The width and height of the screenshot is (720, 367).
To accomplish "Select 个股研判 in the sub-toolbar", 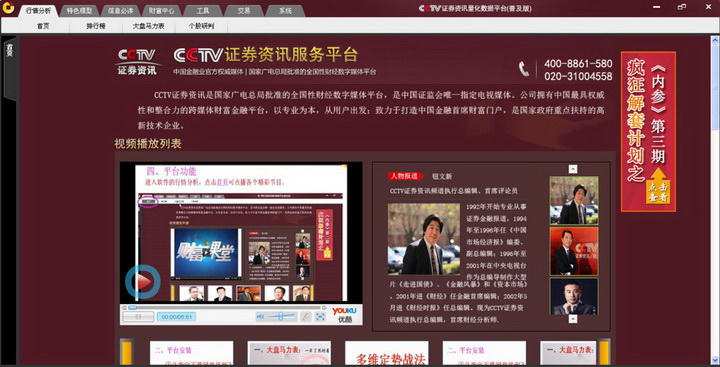I will tap(201, 26).
